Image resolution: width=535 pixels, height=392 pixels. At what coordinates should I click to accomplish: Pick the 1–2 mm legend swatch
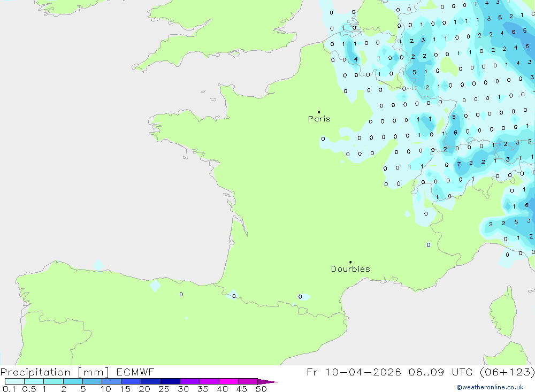pyautogui.click(x=53, y=381)
